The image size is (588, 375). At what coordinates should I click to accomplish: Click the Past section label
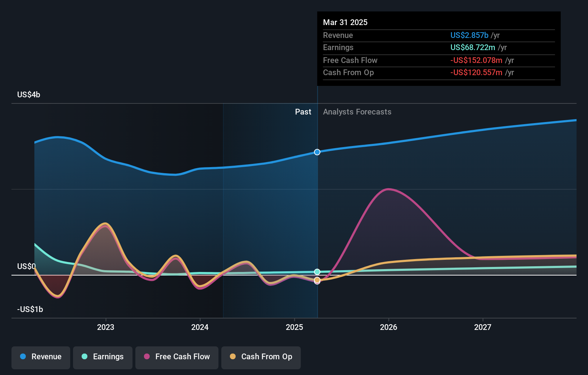(x=303, y=112)
